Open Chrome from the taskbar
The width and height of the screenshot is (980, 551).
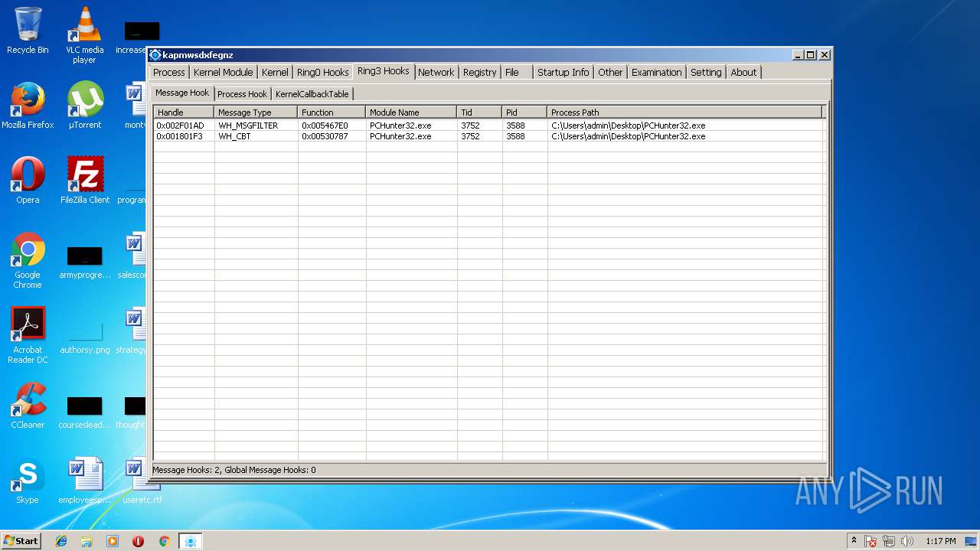point(164,541)
